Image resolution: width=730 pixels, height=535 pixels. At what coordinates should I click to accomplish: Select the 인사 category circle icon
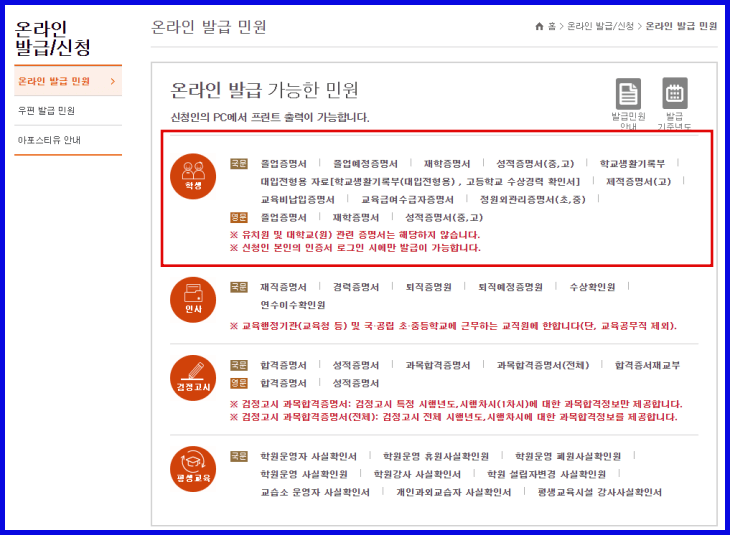(193, 300)
